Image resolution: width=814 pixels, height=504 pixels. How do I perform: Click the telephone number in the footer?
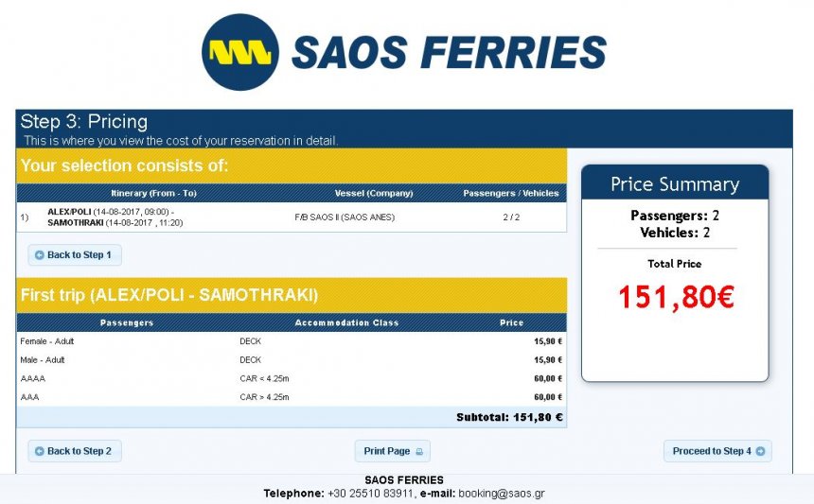[x=370, y=494]
